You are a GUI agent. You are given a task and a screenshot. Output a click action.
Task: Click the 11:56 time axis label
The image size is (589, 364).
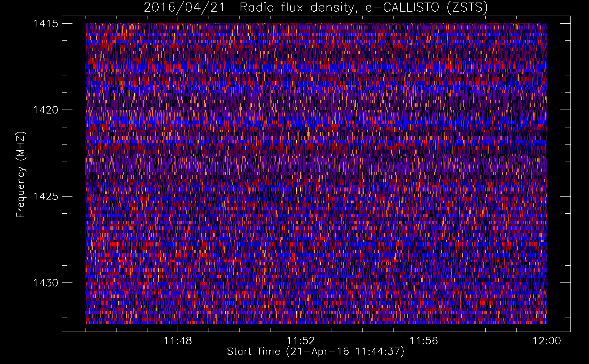424,341
